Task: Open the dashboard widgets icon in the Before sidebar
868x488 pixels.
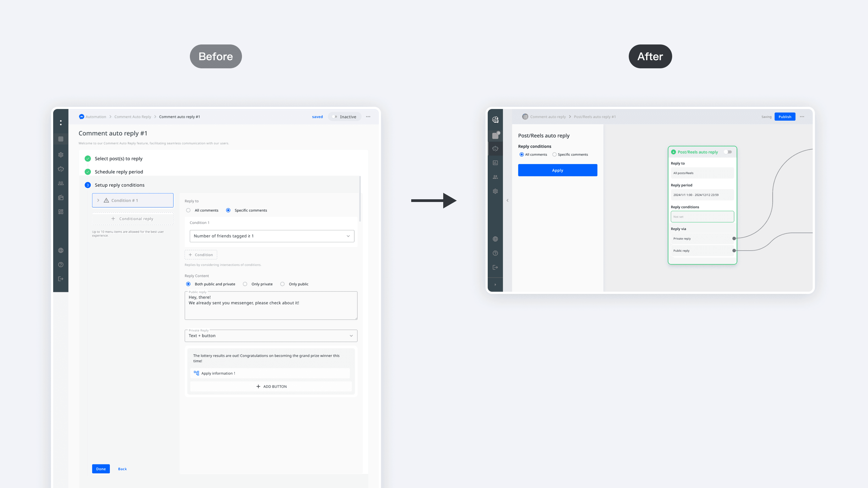Action: point(61,212)
